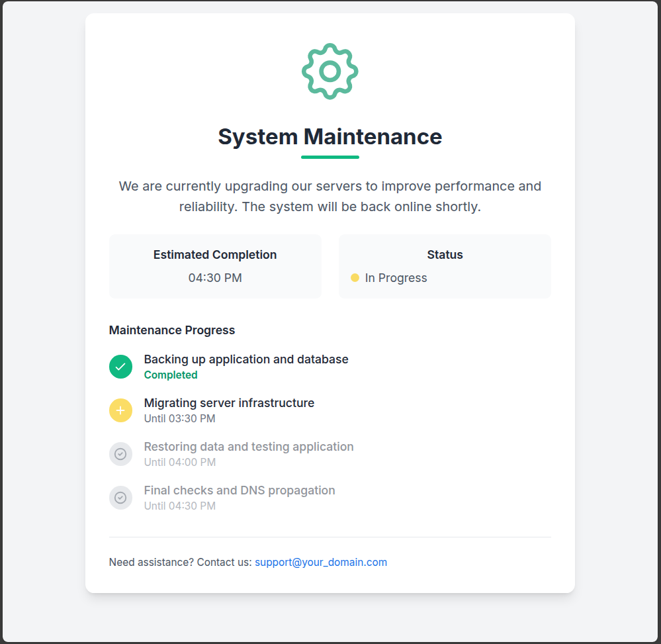Click the System Maintenance heading
The width and height of the screenshot is (661, 644).
(330, 136)
